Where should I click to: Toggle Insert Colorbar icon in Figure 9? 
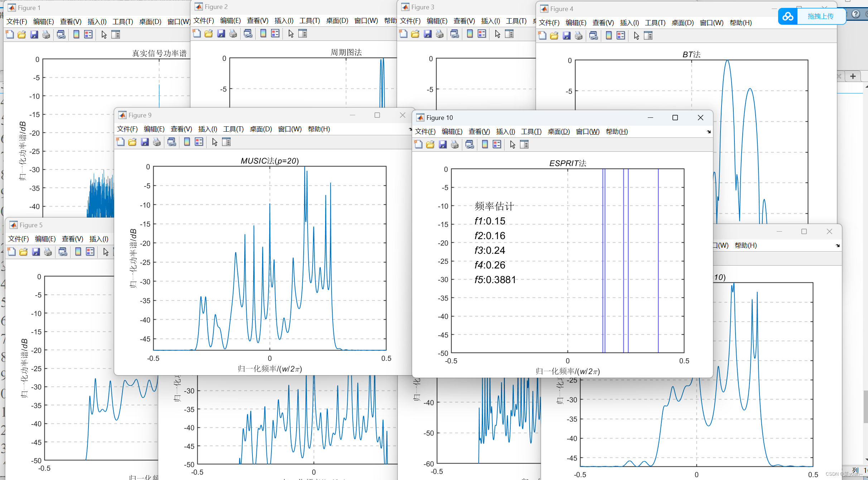pos(187,142)
